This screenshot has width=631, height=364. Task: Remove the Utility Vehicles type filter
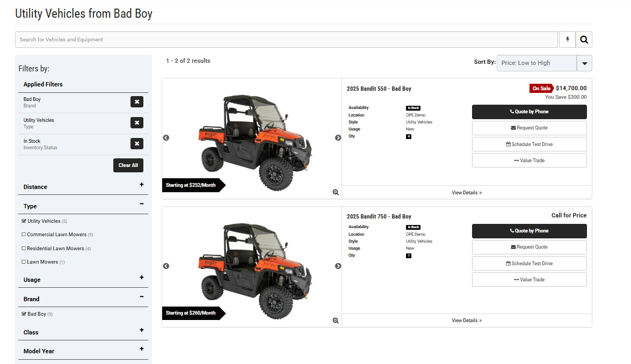tap(137, 122)
